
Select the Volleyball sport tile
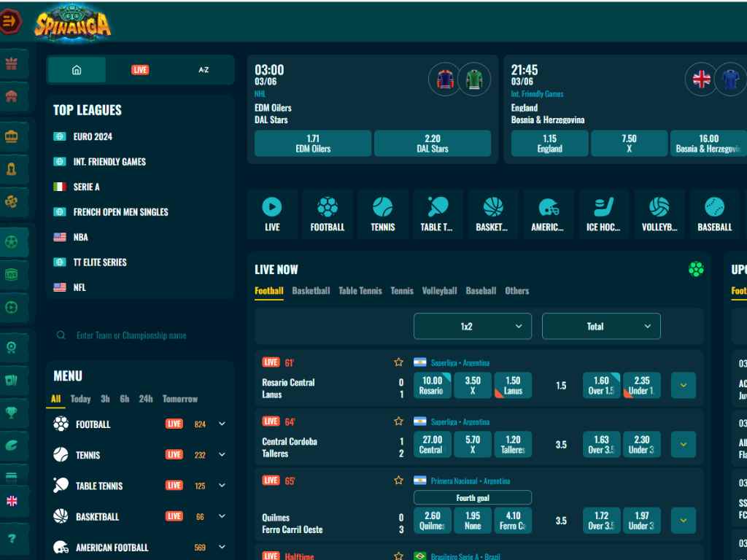tap(659, 214)
